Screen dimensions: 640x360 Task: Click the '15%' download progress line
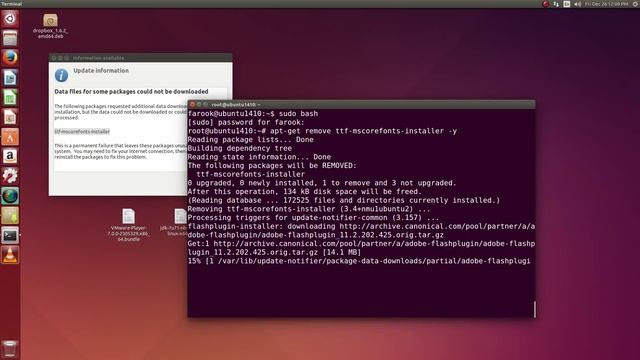tap(359, 261)
